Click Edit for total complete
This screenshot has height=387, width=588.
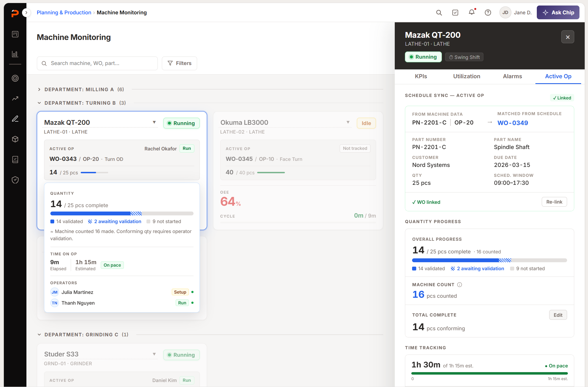[x=558, y=315]
